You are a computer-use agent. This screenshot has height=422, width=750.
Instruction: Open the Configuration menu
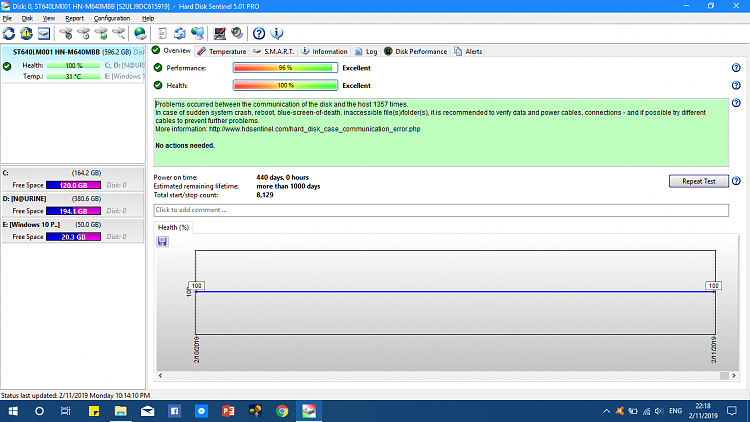click(x=111, y=18)
